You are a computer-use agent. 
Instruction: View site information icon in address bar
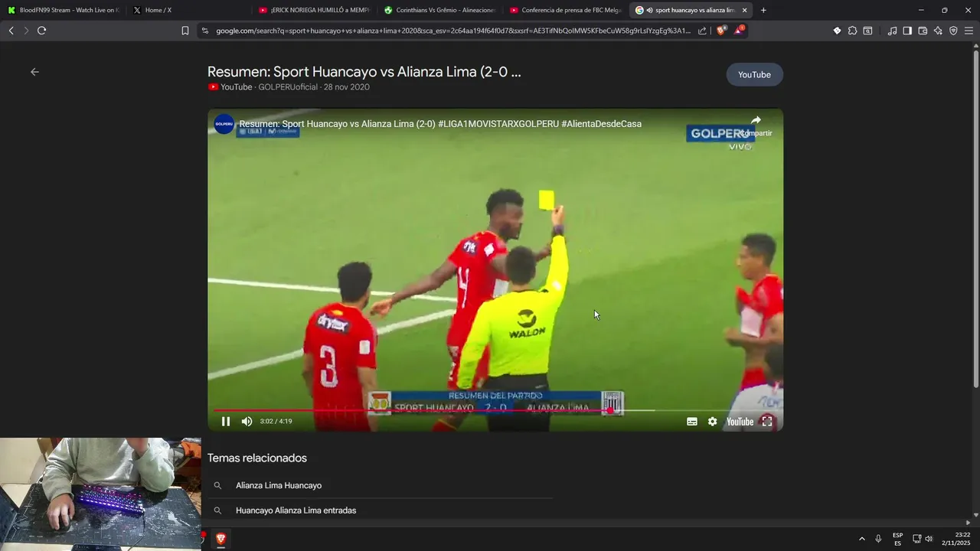point(204,31)
